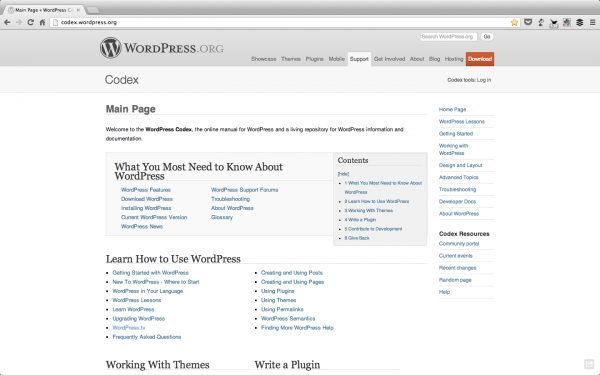
Task: Open the Glossary link
Action: coord(222,217)
